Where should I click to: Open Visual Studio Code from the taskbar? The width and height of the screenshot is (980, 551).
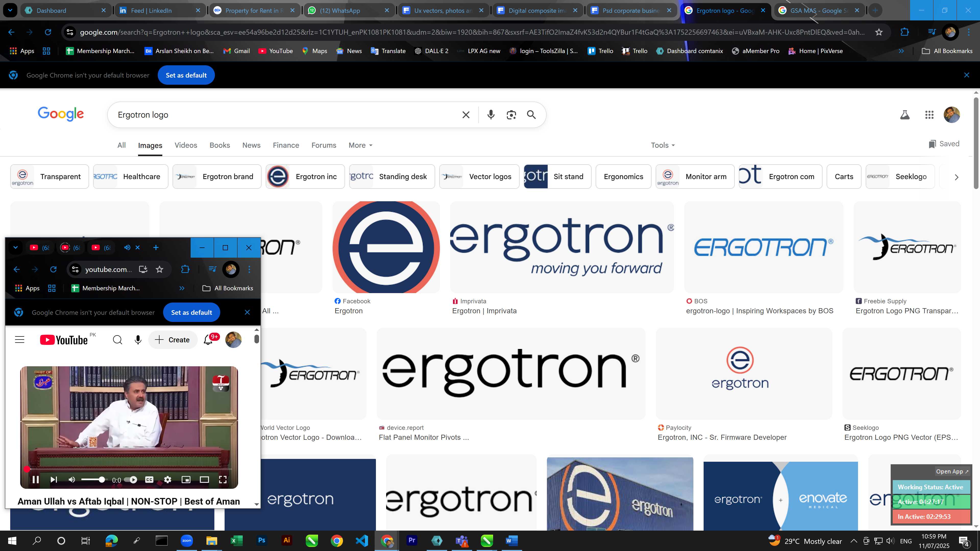click(361, 540)
